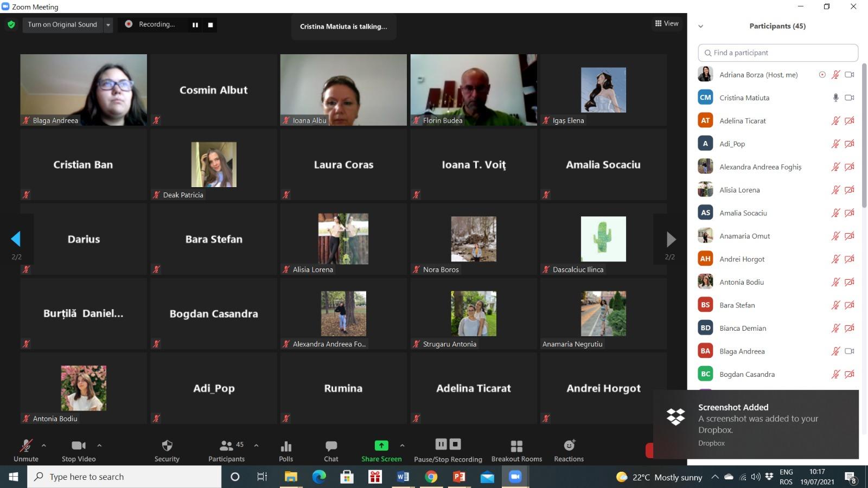868x488 pixels.
Task: Click the Find a participant search field
Action: coord(778,53)
